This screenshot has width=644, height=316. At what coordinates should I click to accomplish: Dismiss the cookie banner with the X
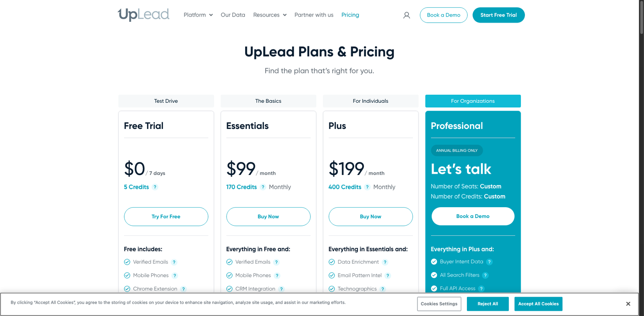[x=628, y=304]
